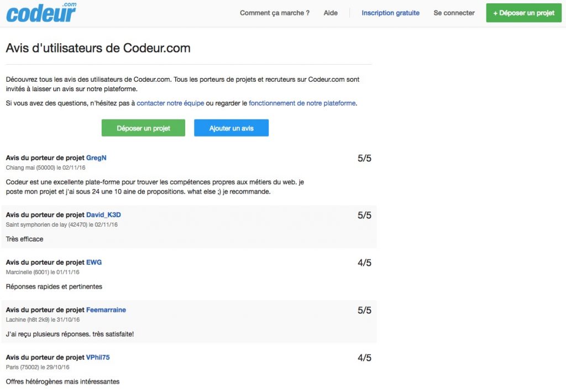Open GregN's user profile
The width and height of the screenshot is (566, 392).
click(96, 158)
